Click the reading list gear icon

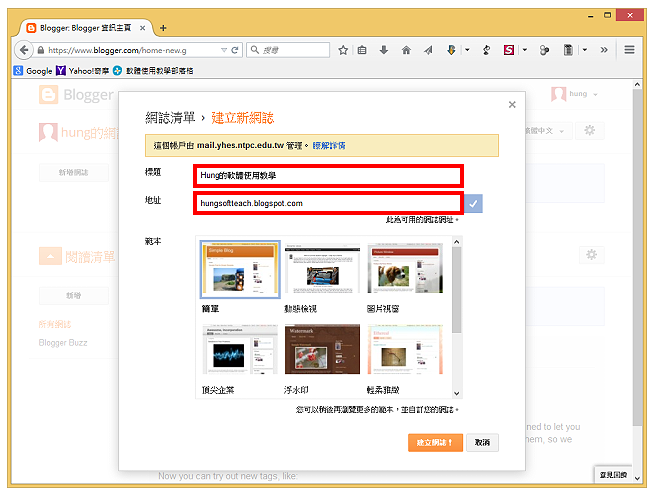pyautogui.click(x=591, y=255)
